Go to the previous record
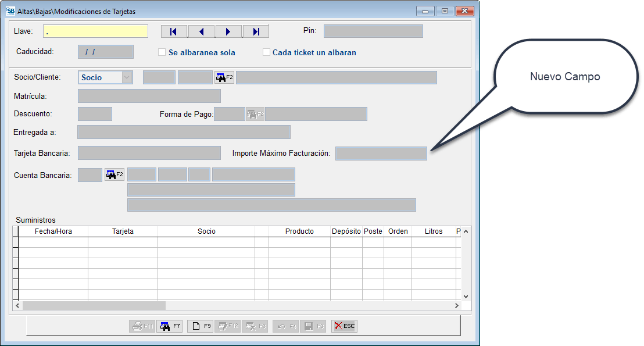644x346 pixels. (x=201, y=31)
